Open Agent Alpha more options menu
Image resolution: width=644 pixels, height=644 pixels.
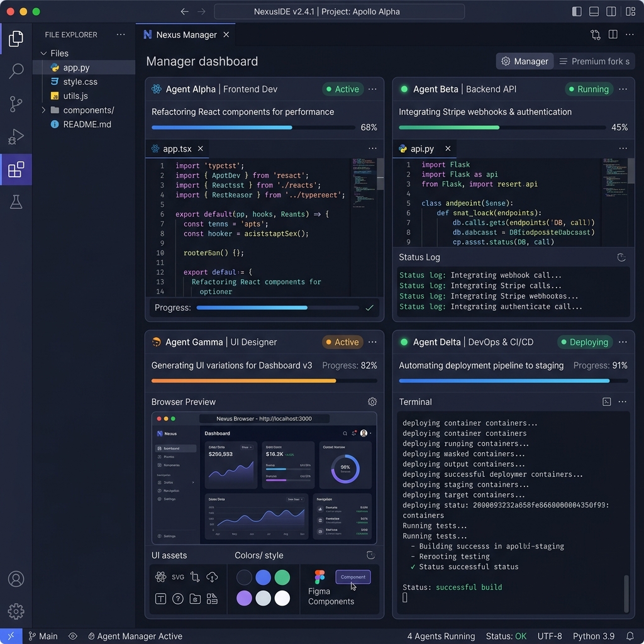(372, 89)
